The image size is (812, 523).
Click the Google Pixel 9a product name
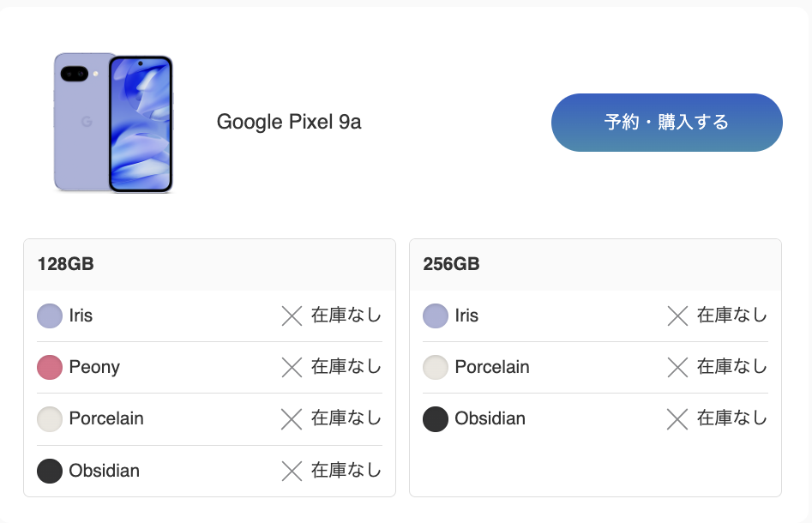[x=289, y=123]
